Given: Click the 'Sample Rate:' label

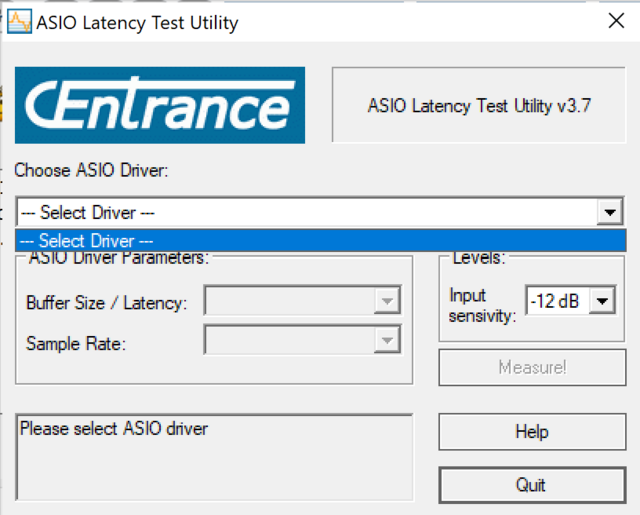Looking at the screenshot, I should [x=76, y=344].
